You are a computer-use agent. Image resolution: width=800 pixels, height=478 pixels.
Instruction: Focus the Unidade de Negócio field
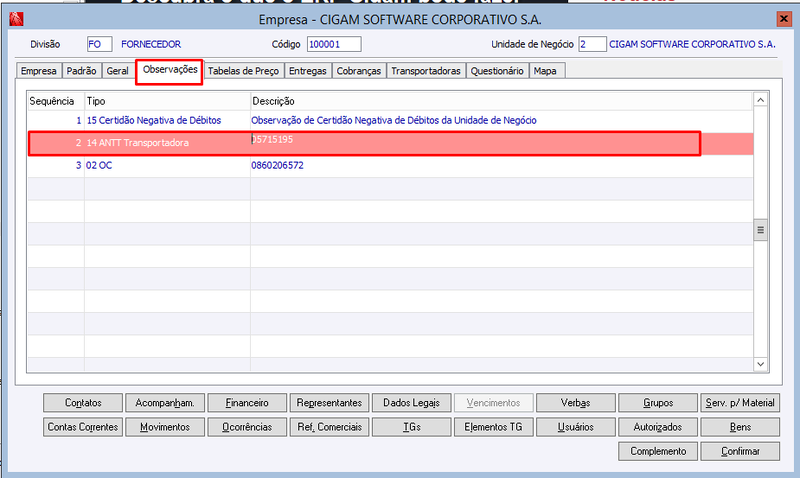click(x=592, y=44)
